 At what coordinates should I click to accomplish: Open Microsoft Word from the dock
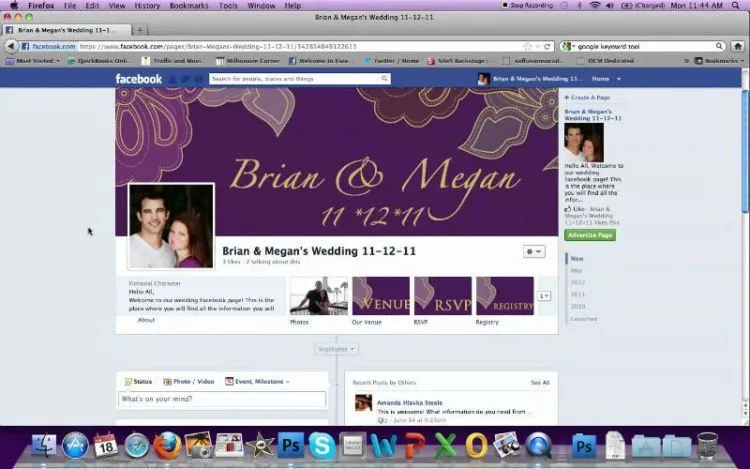tap(384, 446)
